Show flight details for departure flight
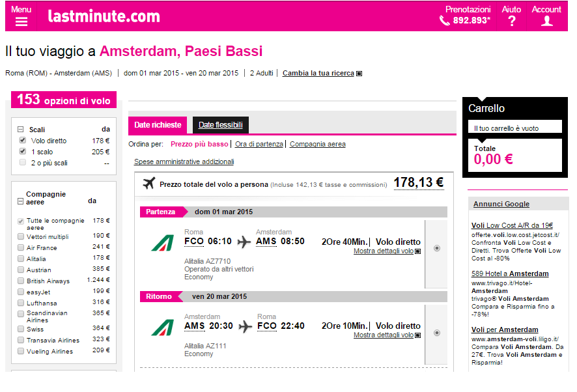Screen dimensions: 577x392 point(384,251)
